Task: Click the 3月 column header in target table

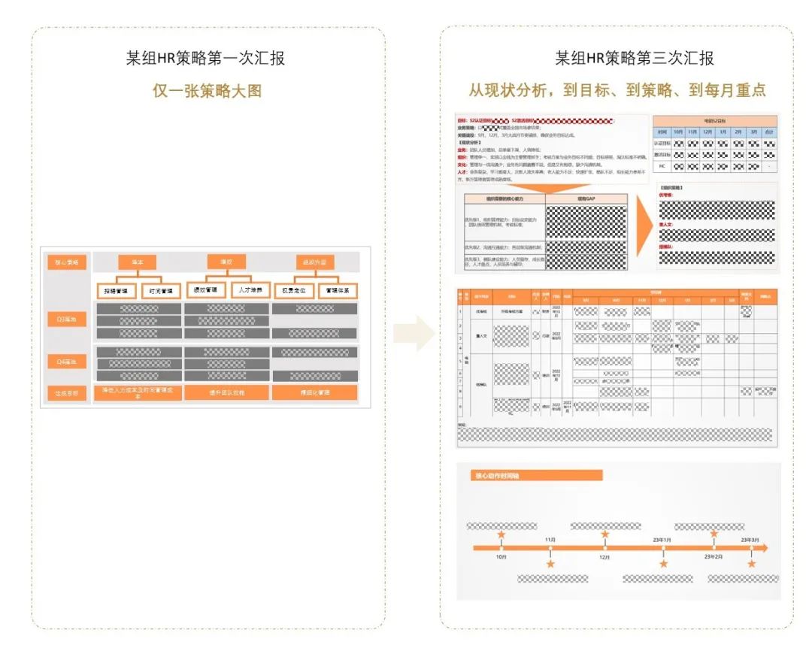Action: click(754, 132)
